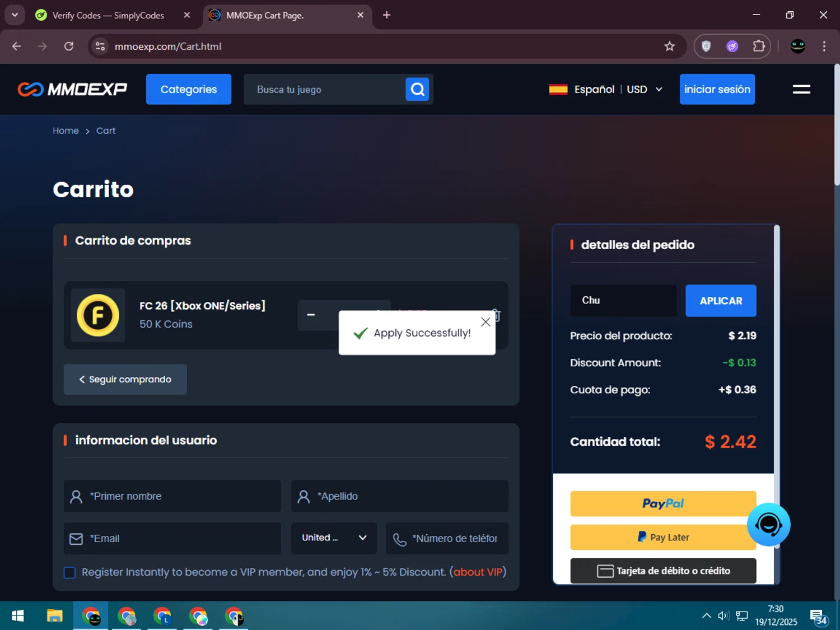Close the Verify Codes tab
This screenshot has height=630, width=840.
click(187, 15)
